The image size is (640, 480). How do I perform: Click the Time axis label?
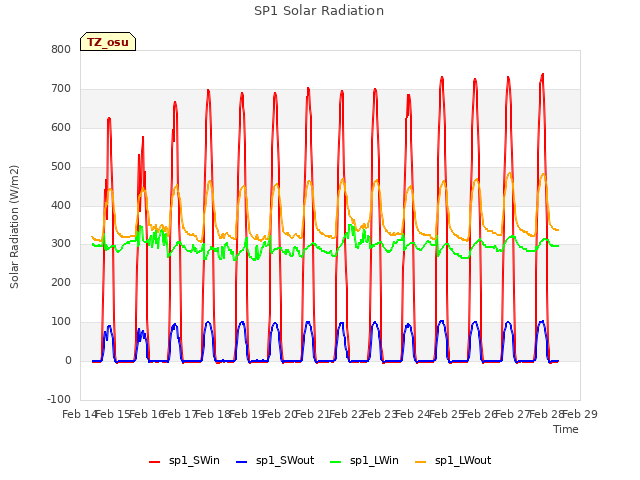click(x=565, y=429)
